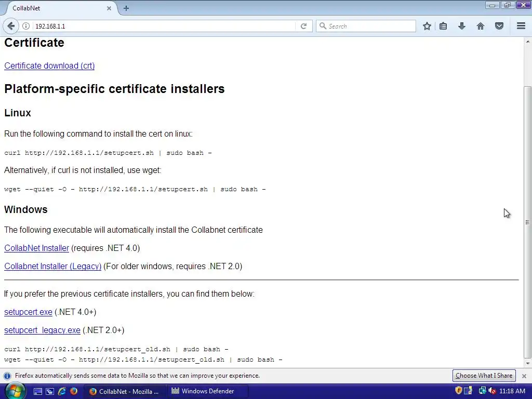Click the muted volume tray icon
Viewport: 532px width, 399px height.
pyautogui.click(x=491, y=391)
